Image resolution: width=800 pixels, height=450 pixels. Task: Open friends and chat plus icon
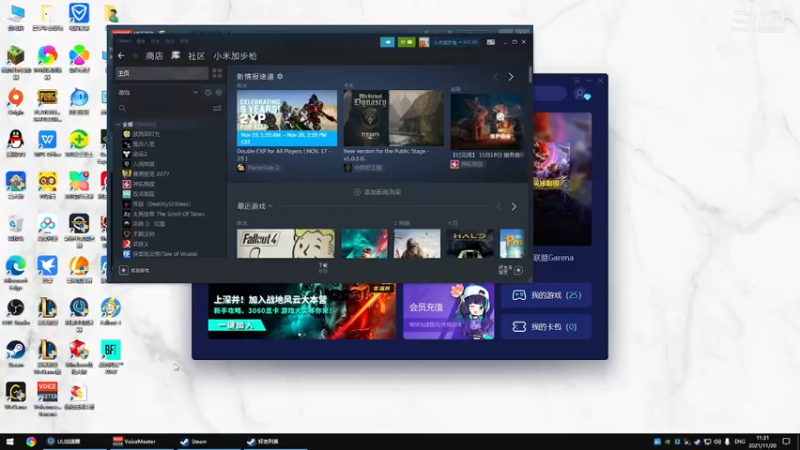click(518, 270)
